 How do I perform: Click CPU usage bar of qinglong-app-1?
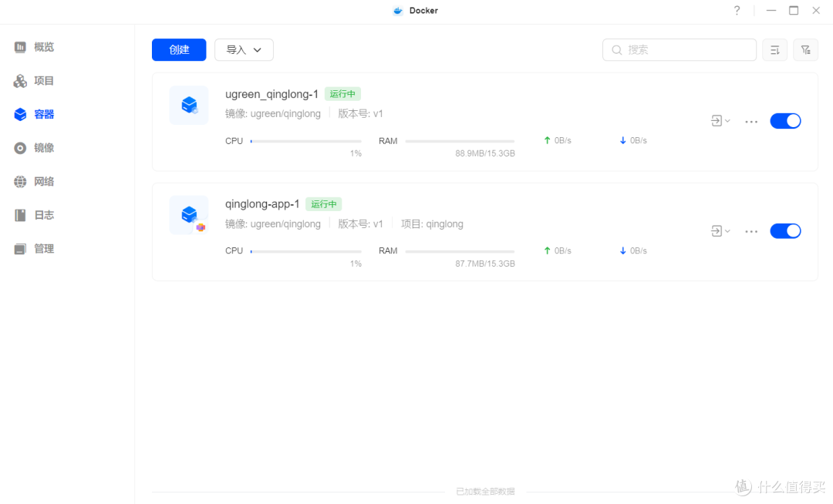click(x=306, y=251)
